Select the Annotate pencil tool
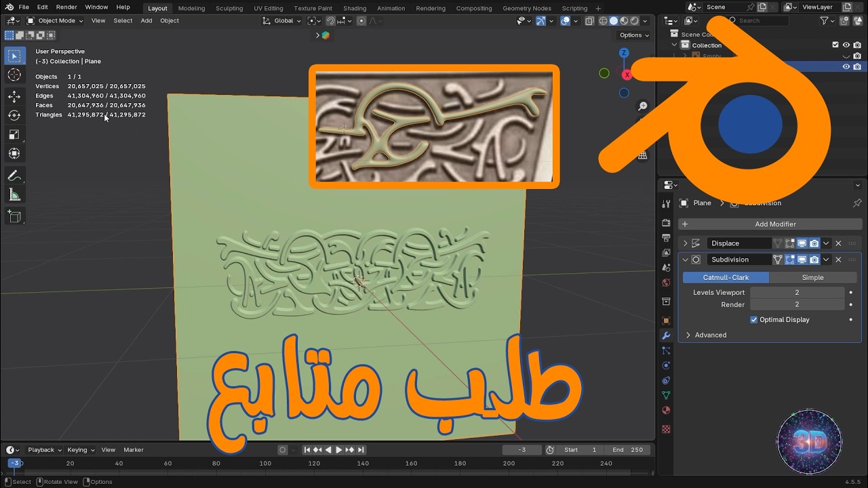This screenshot has height=488, width=868. [14, 176]
